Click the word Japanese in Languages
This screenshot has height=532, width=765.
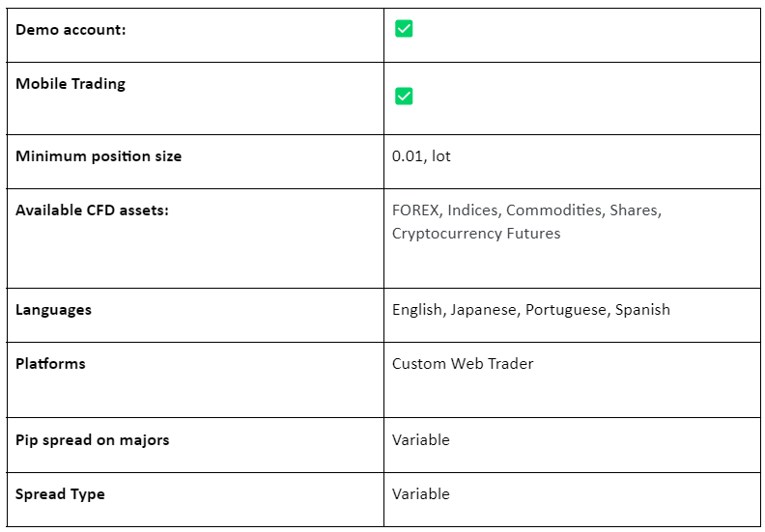tap(483, 310)
